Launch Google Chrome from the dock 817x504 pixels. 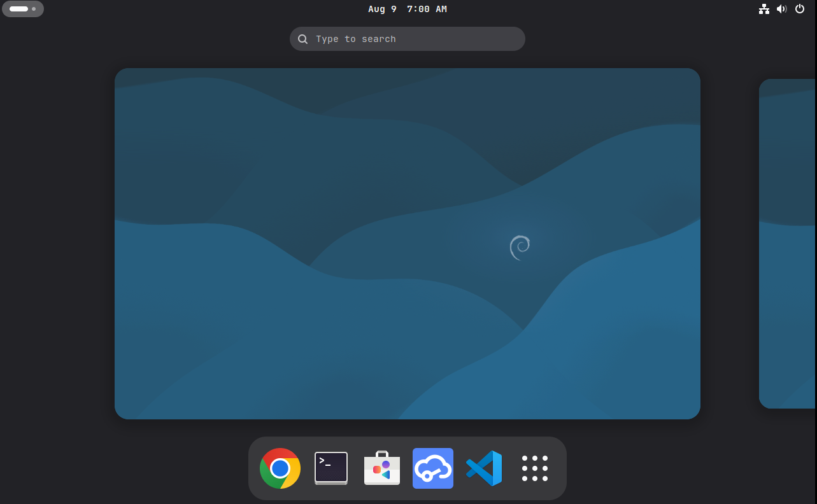coord(280,468)
